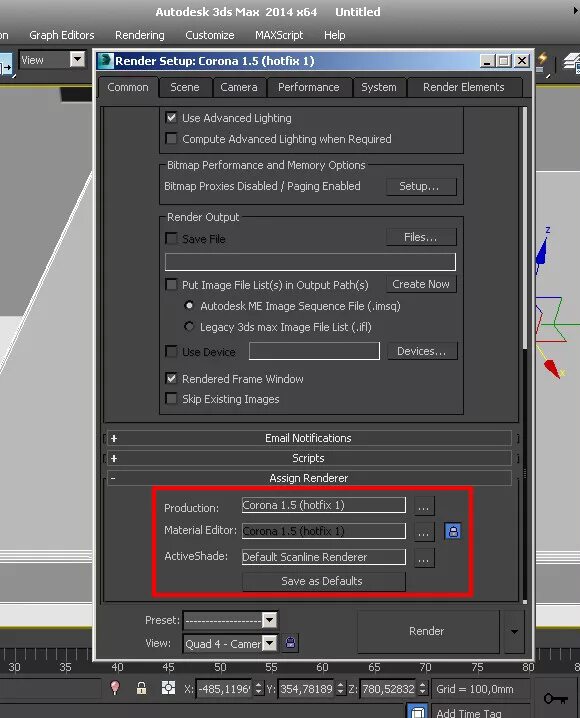The image size is (580, 718).
Task: Switch to the Render Elements tab
Action: (x=464, y=87)
